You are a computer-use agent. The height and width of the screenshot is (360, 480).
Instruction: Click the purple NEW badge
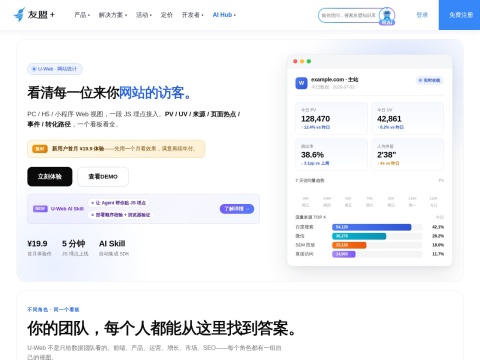click(x=40, y=209)
